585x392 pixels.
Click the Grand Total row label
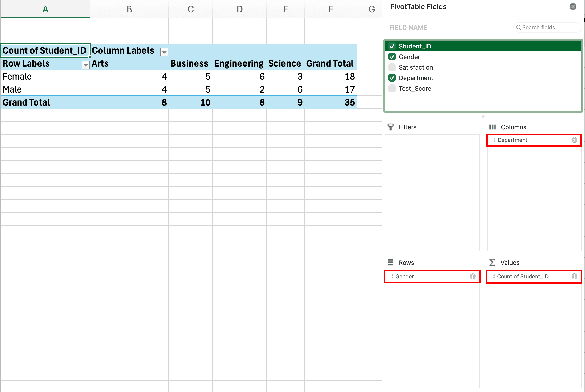tap(26, 102)
